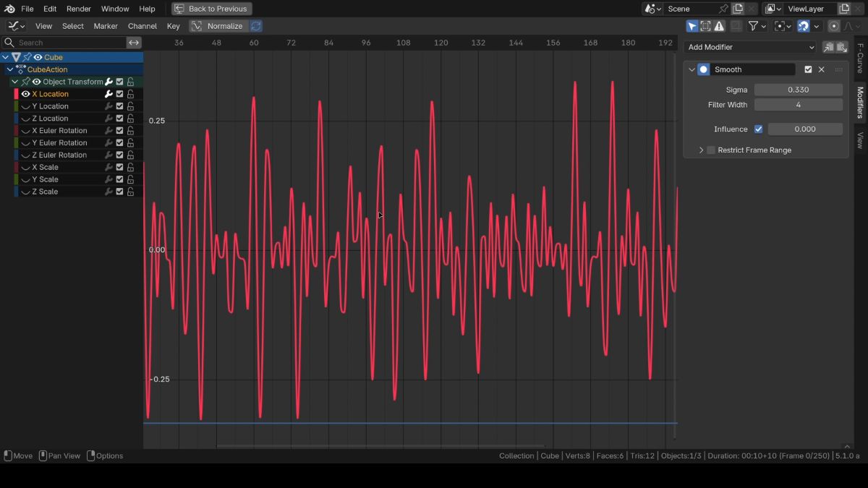Click the pin icon next to Scene name

point(723,9)
